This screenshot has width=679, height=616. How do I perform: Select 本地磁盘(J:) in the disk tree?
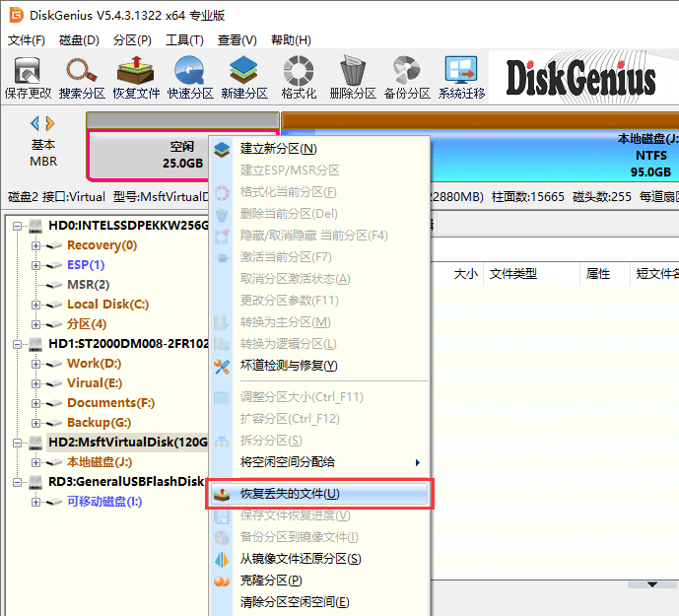pyautogui.click(x=100, y=462)
